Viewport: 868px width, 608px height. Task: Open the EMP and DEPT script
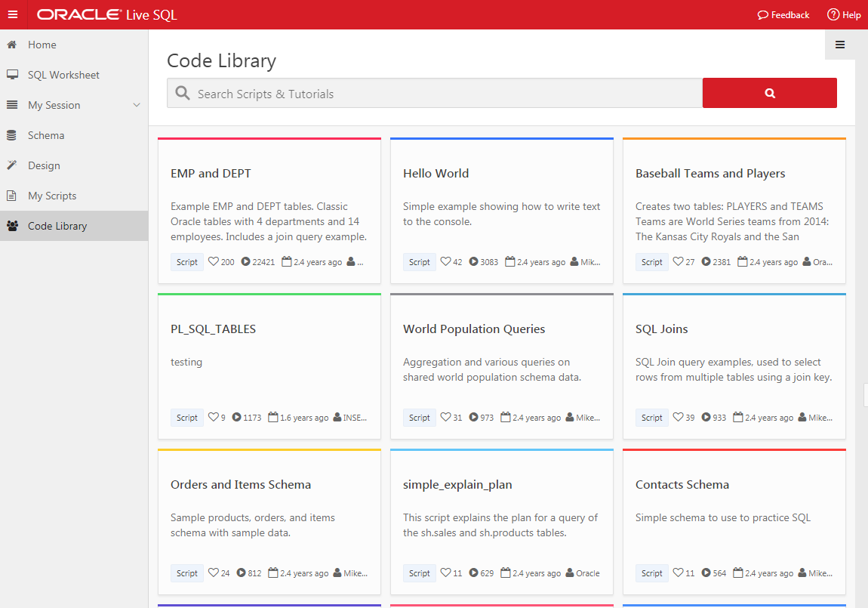point(211,173)
